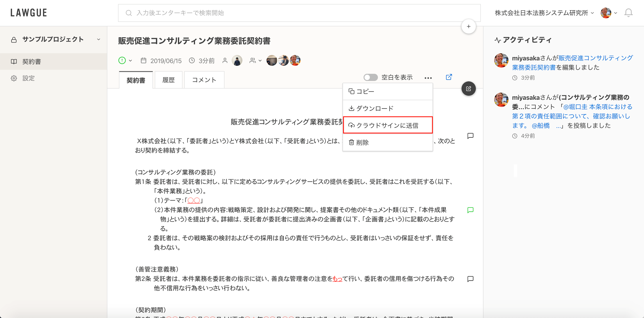Click the notification bell icon
The height and width of the screenshot is (318, 644).
coord(628,13)
